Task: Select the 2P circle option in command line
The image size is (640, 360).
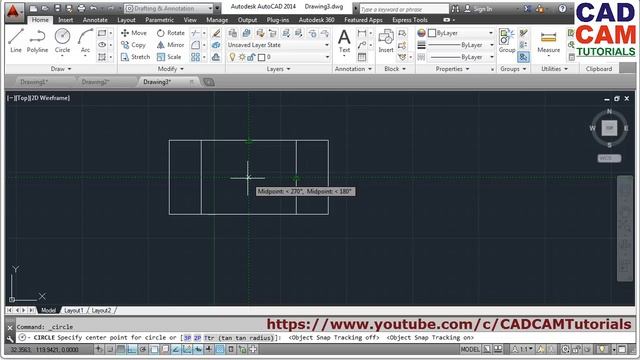Action: 198,338
